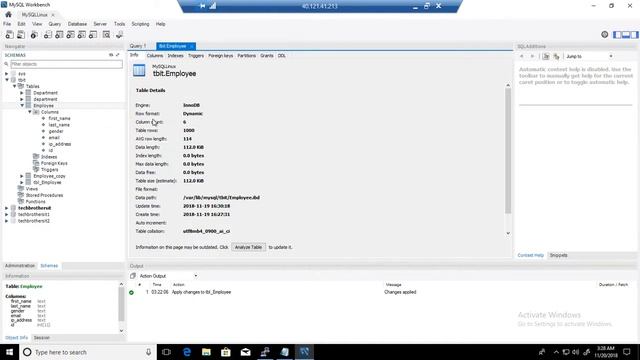
Task: Open the Scripting menu
Action: [140, 24]
